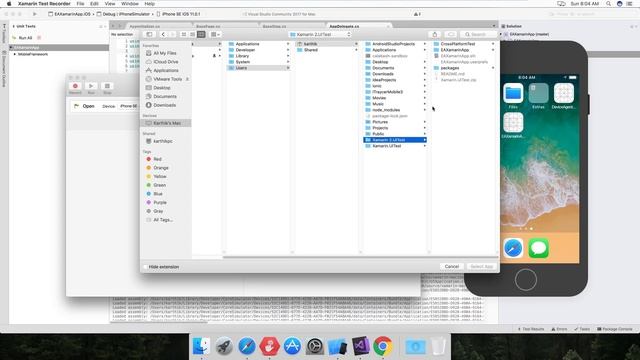Open Visual Studio from the Dock
Viewport: 640px width, 360px height.
[x=360, y=347]
